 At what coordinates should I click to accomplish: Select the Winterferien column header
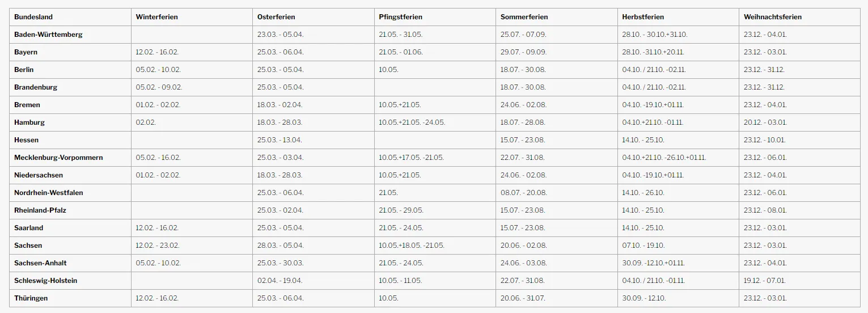(x=156, y=17)
